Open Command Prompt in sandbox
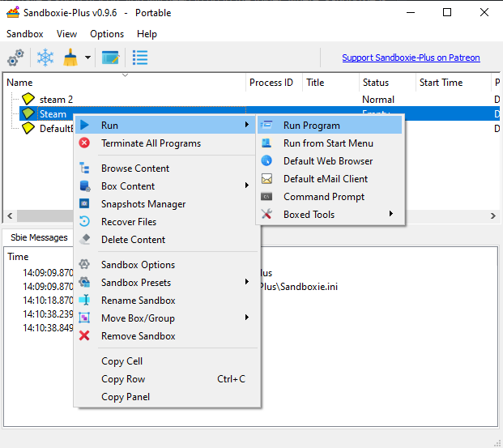 point(330,196)
